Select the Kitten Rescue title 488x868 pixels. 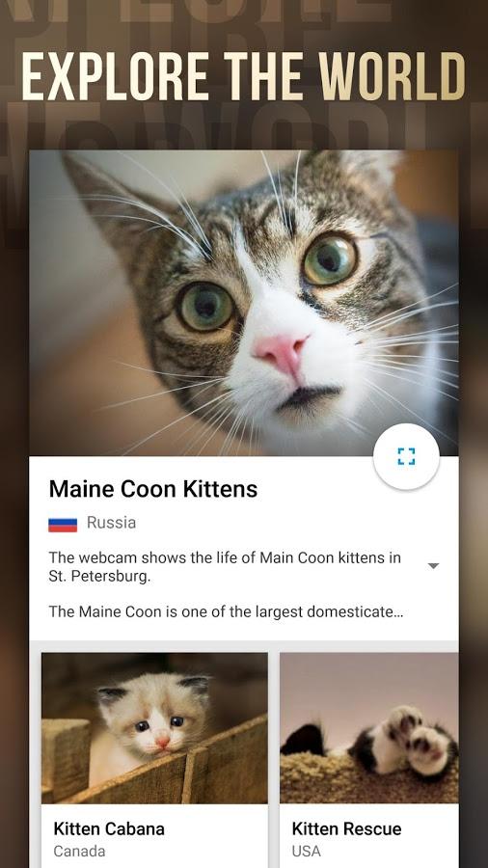346,828
